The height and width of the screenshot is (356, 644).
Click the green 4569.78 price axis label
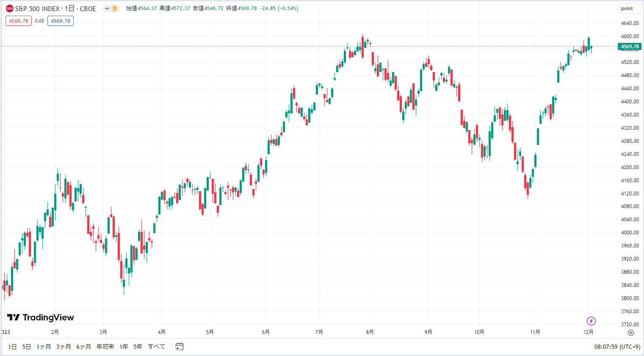630,47
